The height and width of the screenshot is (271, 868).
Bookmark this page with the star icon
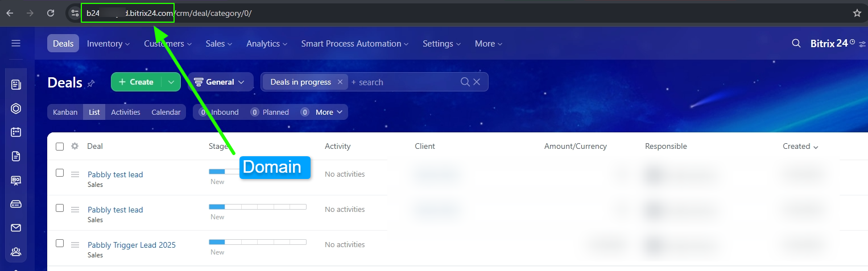(x=857, y=13)
